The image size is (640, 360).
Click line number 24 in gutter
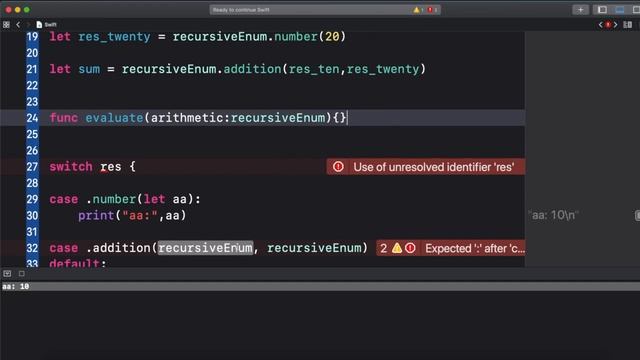(x=32, y=118)
